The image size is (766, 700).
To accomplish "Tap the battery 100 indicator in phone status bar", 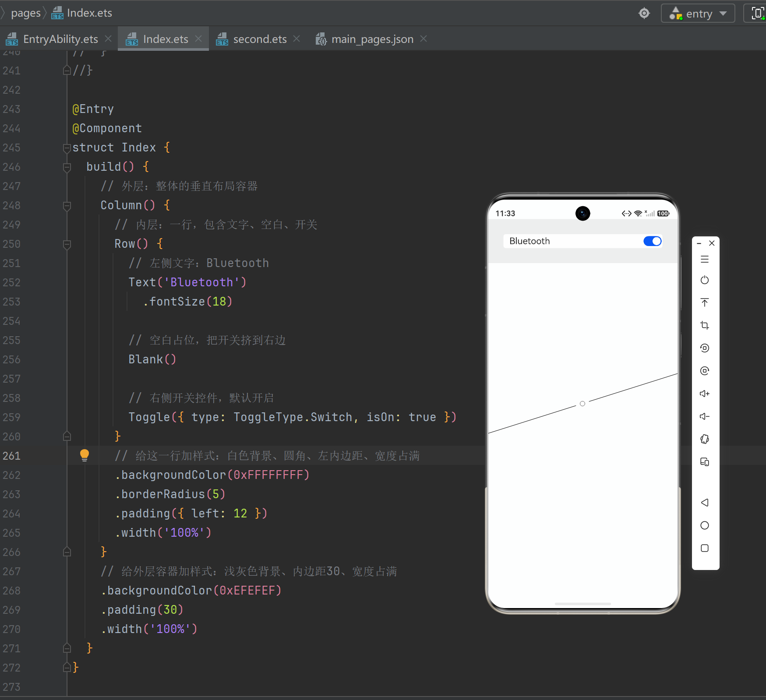I will click(x=663, y=214).
